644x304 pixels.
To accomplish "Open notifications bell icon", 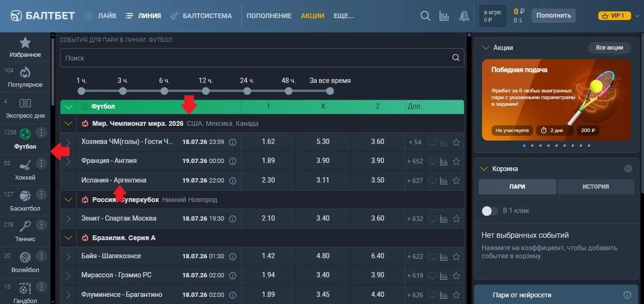I will click(463, 16).
